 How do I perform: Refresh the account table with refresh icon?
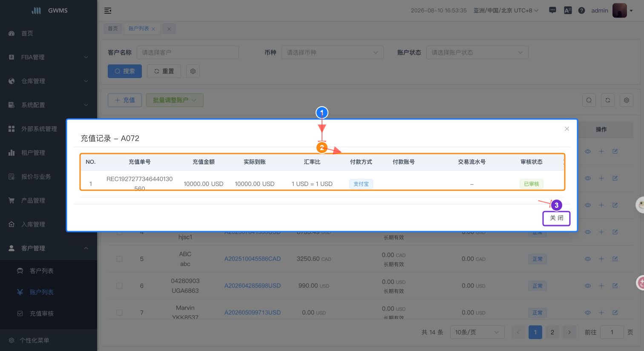(x=608, y=100)
